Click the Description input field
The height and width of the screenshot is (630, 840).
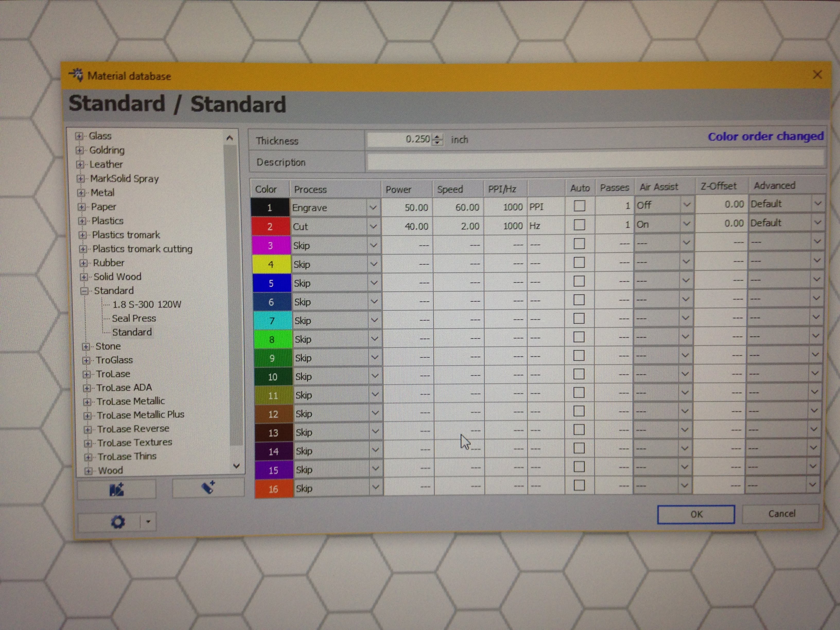[596, 160]
